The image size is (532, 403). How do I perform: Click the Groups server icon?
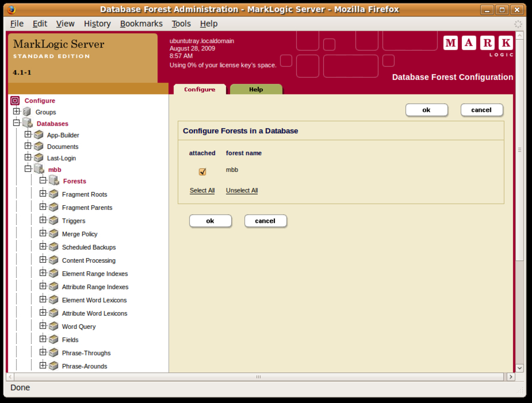tap(27, 112)
